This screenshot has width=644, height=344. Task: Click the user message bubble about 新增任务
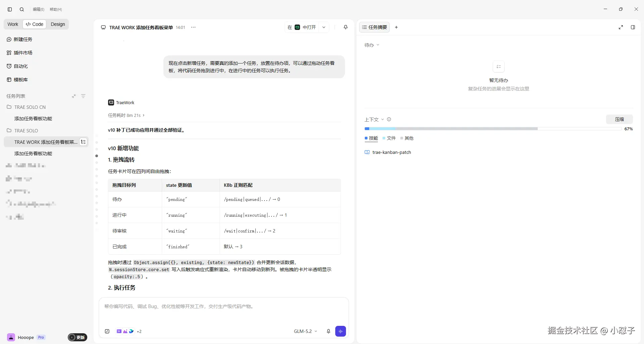(x=254, y=67)
